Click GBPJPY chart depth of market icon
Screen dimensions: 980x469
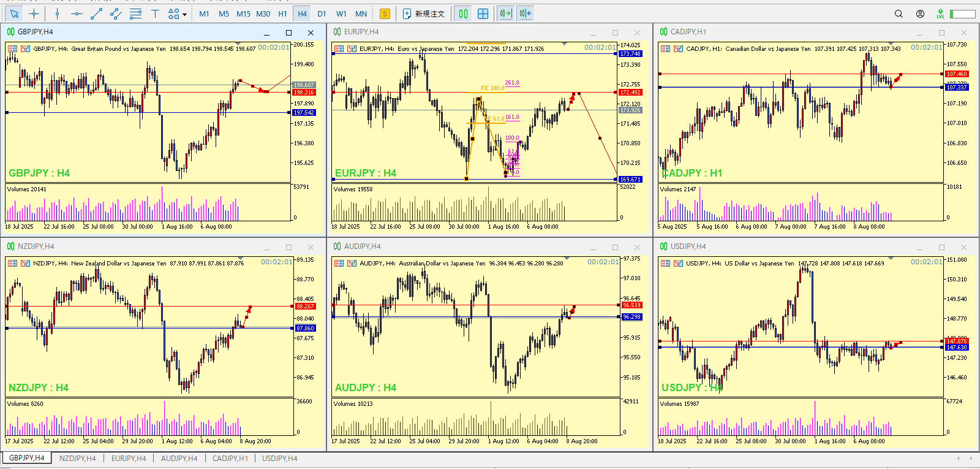tap(25, 48)
